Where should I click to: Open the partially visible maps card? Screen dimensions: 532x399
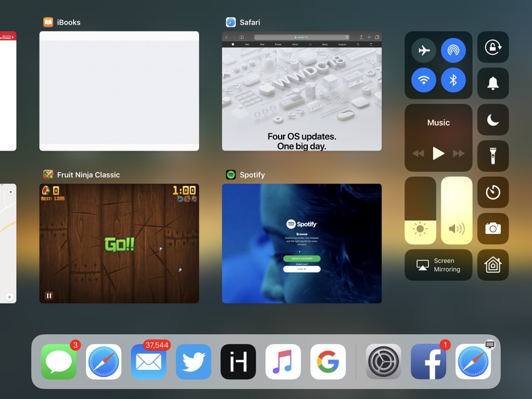click(8, 243)
